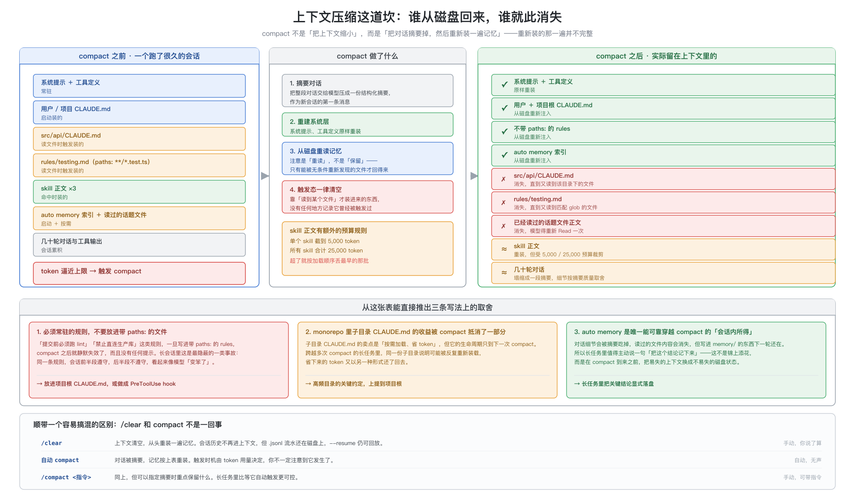Click the 手动，可带指令 note
This screenshot has height=504, width=855.
click(802, 477)
